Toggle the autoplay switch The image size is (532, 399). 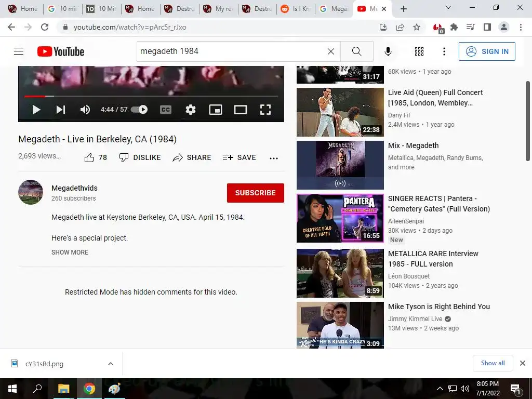click(139, 109)
